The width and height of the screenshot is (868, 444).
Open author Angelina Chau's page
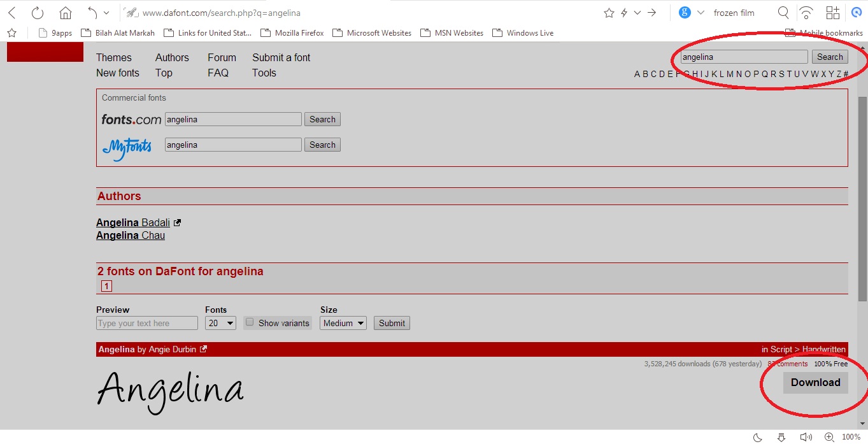pos(131,235)
